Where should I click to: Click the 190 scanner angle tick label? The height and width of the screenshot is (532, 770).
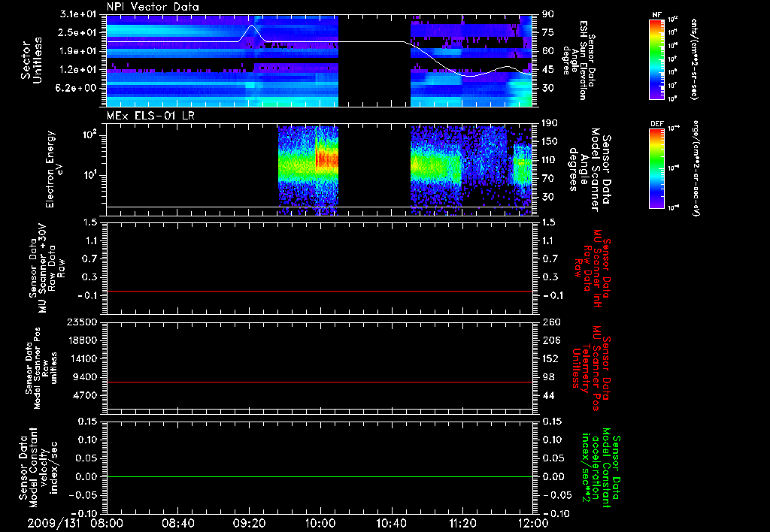point(550,122)
